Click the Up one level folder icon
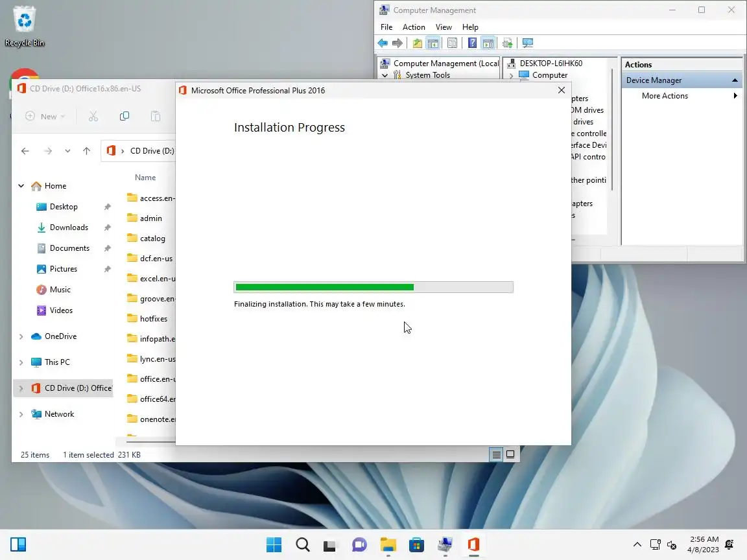The image size is (747, 560). tap(418, 43)
